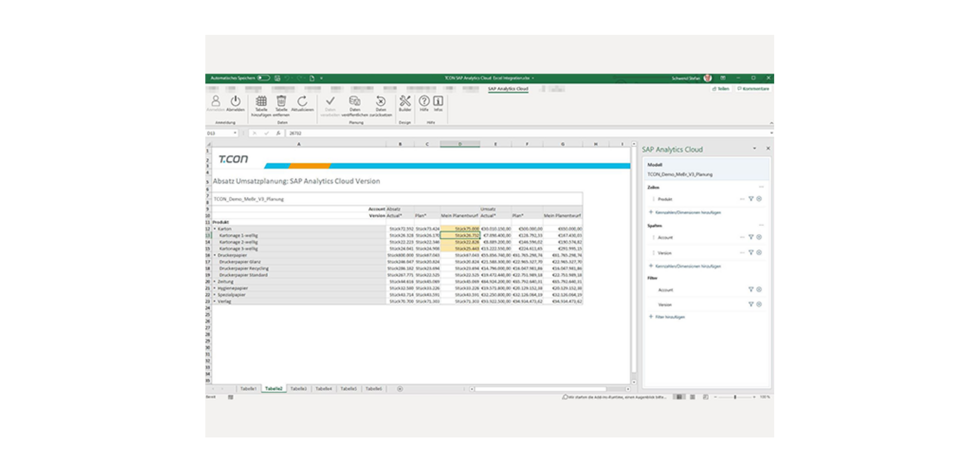Viewport: 980px width, 461px height.
Task: Select cell Kartonage 2-wellig
Action: coord(299,242)
